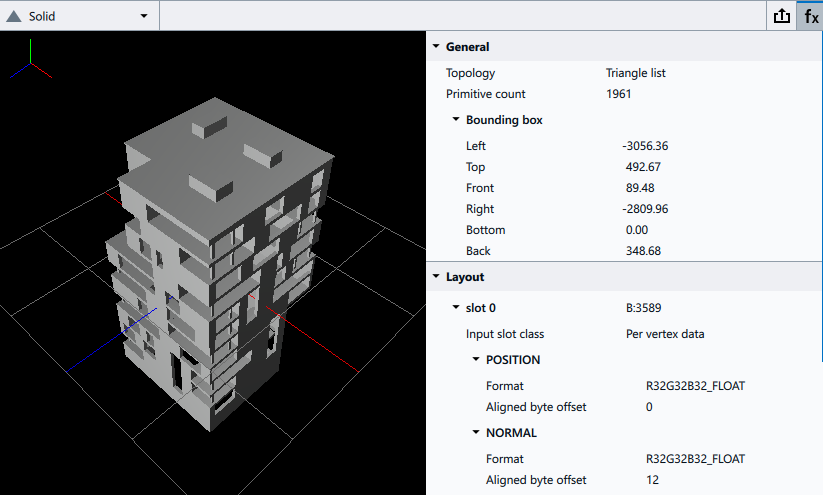Viewport: 823px width, 495px height.
Task: Collapse the Layout section
Action: (x=436, y=277)
